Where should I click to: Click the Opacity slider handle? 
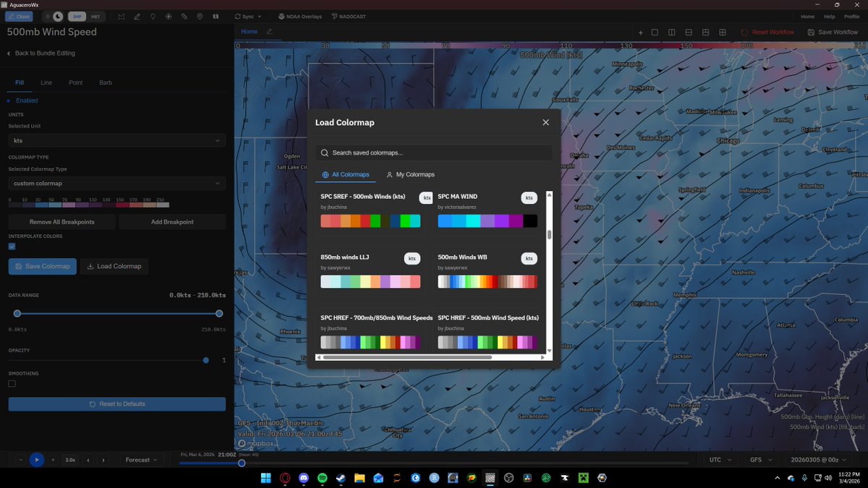tap(206, 360)
